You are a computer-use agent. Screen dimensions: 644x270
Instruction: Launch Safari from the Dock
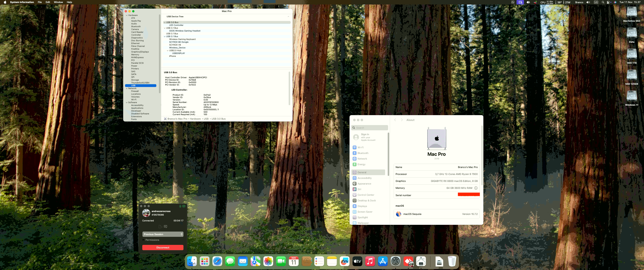point(217,262)
